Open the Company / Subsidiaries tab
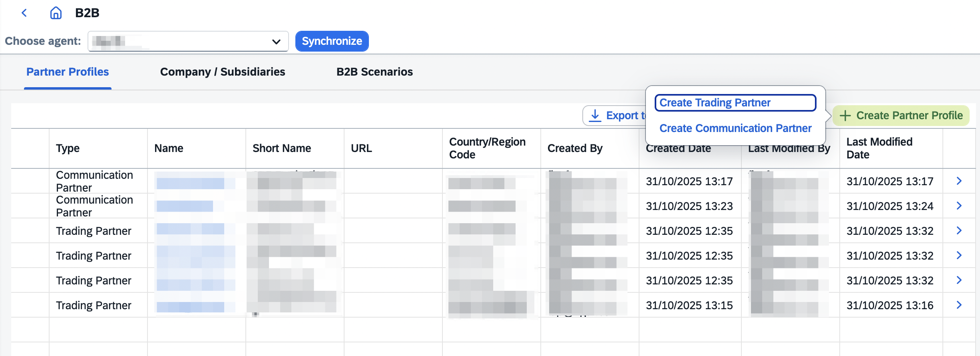 [x=223, y=72]
